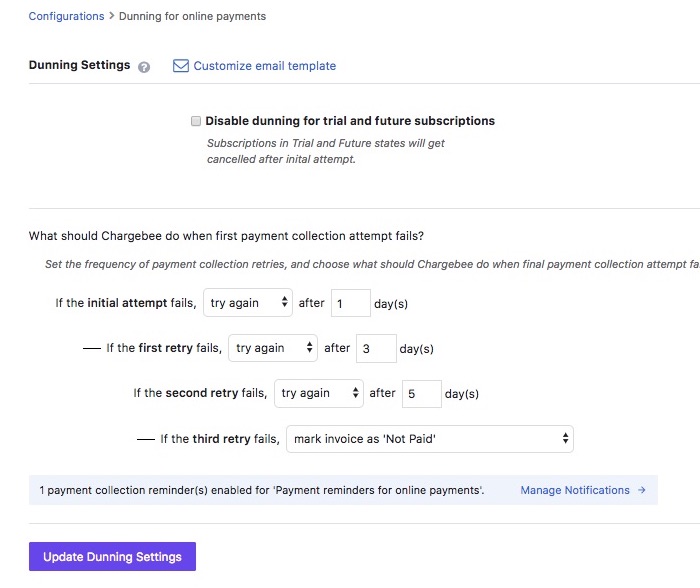The width and height of the screenshot is (700, 588).
Task: Open Manage Notifications link
Action: click(575, 490)
